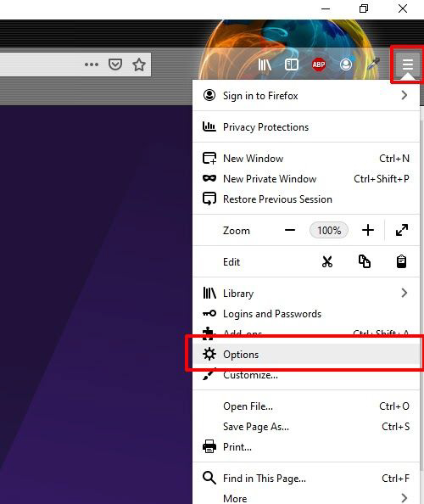Select Save Page As... entry

306,427
